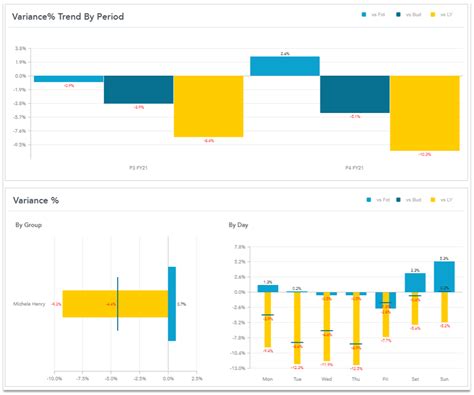Toggle the dark teal legend swatch in Trend chart

coord(398,15)
